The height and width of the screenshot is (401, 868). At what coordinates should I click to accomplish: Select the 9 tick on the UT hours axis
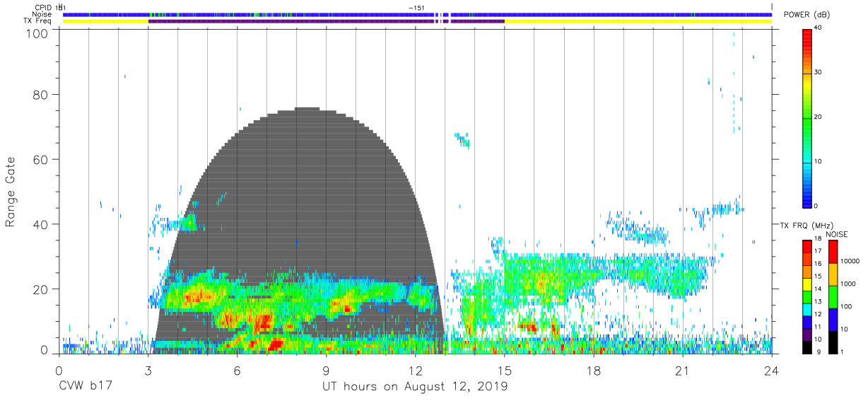[x=326, y=371]
